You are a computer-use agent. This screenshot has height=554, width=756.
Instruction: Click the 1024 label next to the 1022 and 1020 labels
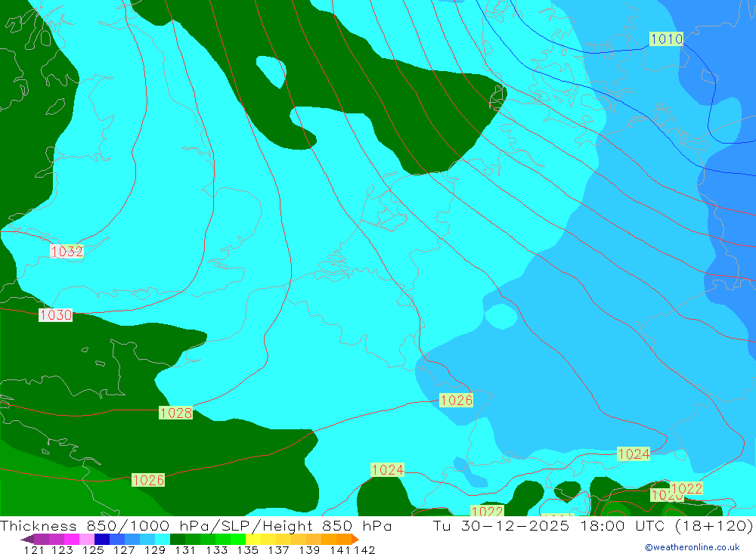pyautogui.click(x=634, y=453)
